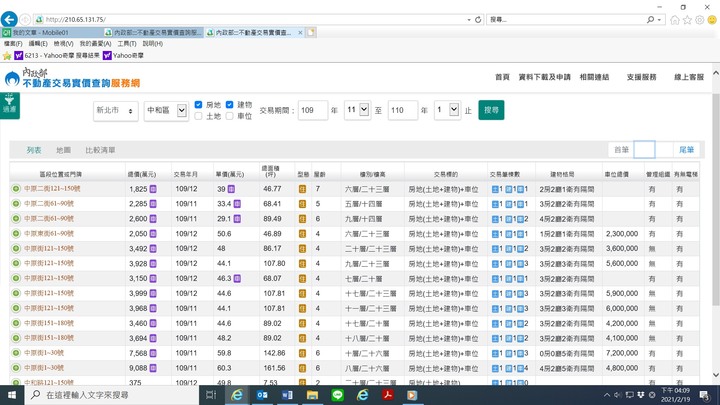The height and width of the screenshot is (405, 720).
Task: Open File Explorer from taskbar
Action: click(x=312, y=395)
